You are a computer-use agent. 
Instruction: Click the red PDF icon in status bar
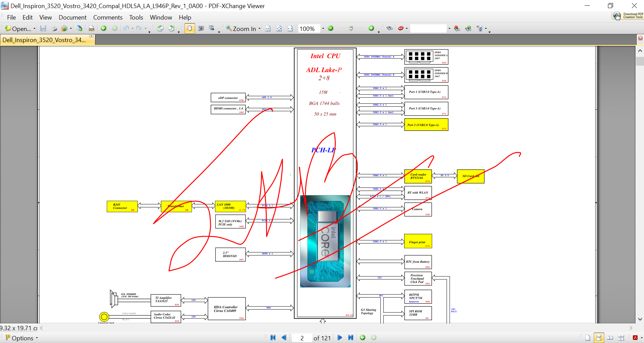635,338
